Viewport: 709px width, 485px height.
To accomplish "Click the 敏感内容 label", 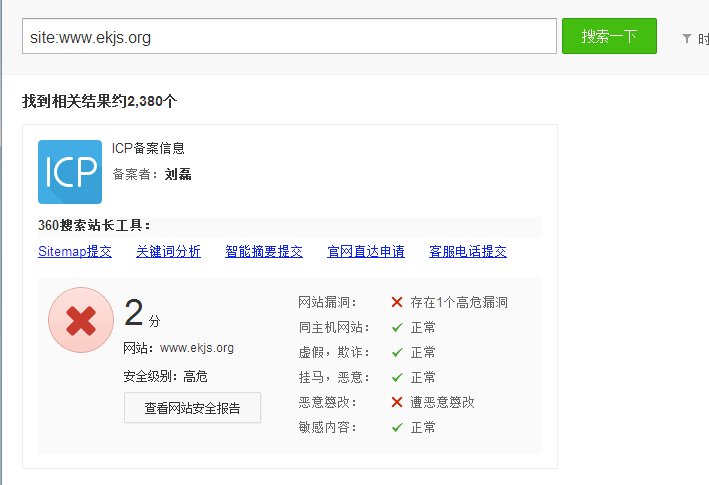I will (x=327, y=427).
